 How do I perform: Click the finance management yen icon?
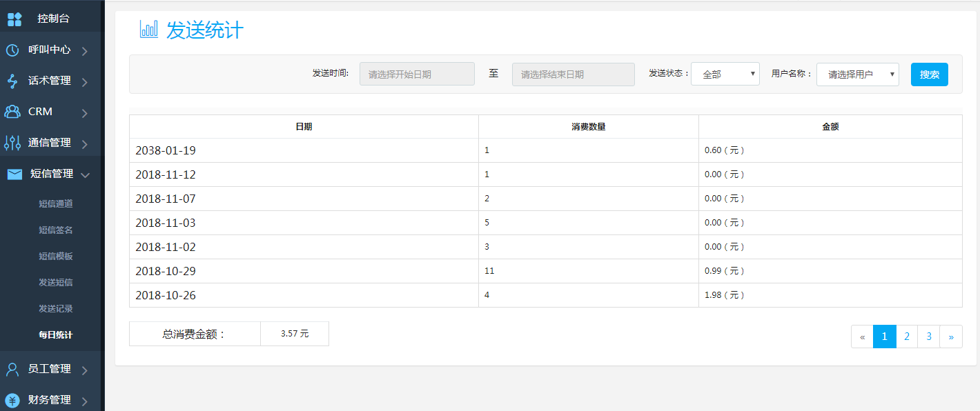(x=12, y=400)
